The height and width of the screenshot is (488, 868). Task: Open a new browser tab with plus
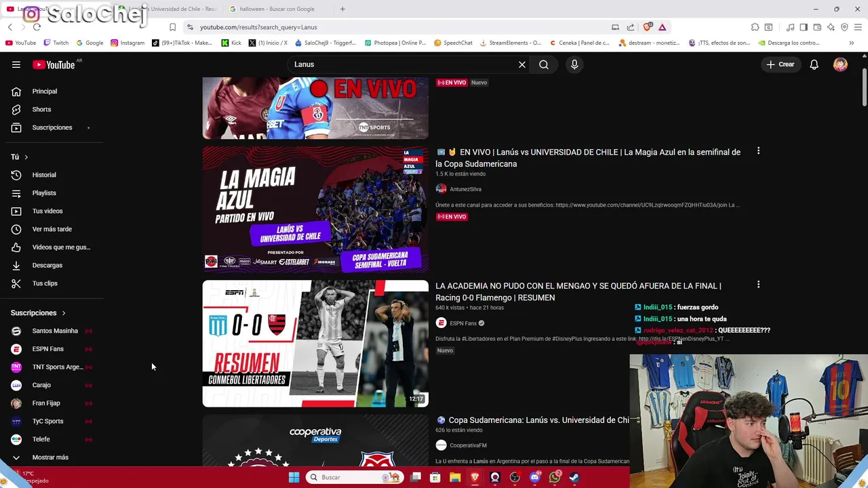click(x=342, y=9)
